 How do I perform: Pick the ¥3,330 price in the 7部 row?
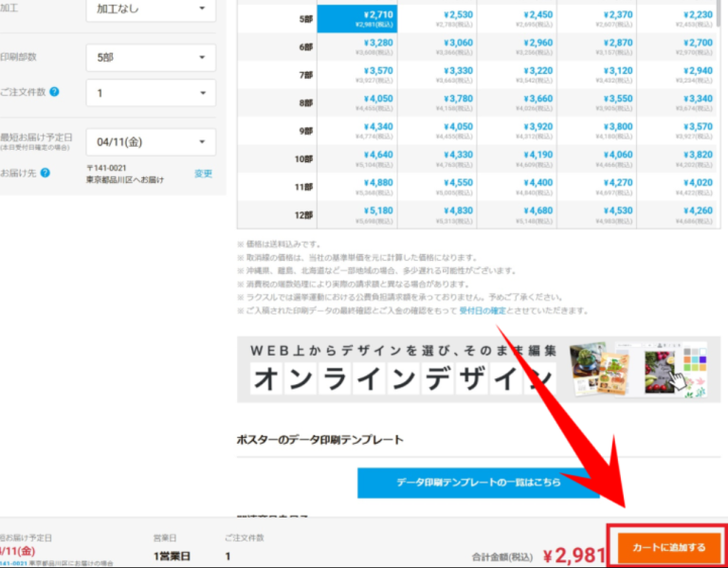437,75
